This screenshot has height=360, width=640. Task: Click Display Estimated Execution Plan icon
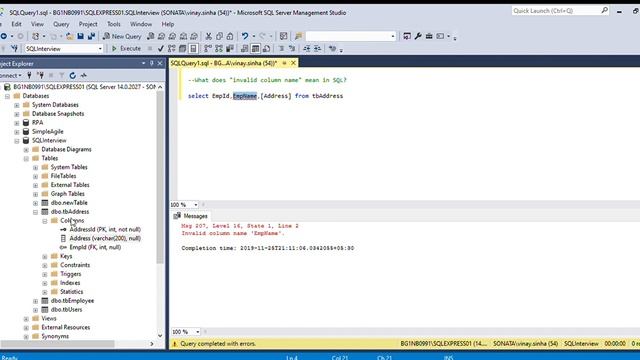tap(172, 49)
